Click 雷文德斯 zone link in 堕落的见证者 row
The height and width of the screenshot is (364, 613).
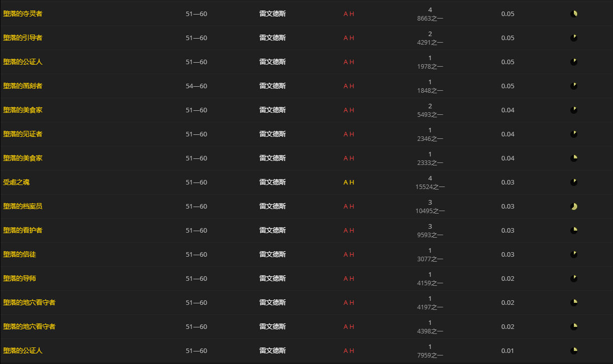point(272,134)
